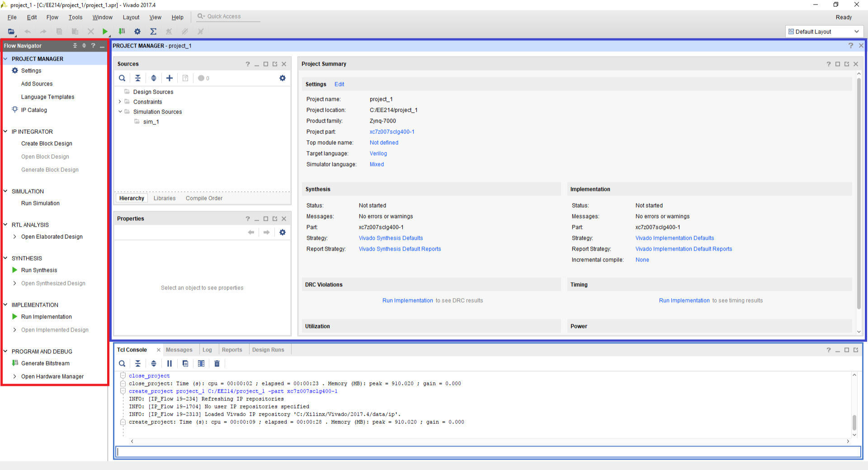
Task: Switch to the Design Runs tab
Action: tap(268, 350)
